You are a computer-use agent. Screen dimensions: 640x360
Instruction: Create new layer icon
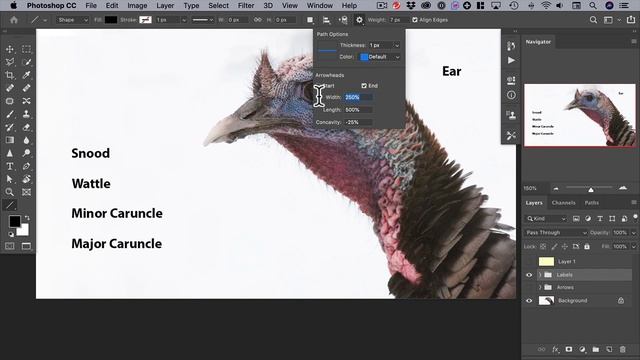click(x=609, y=349)
